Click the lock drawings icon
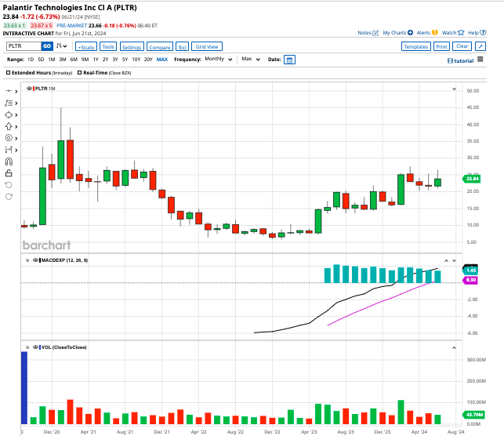The image size is (504, 443). click(9, 173)
